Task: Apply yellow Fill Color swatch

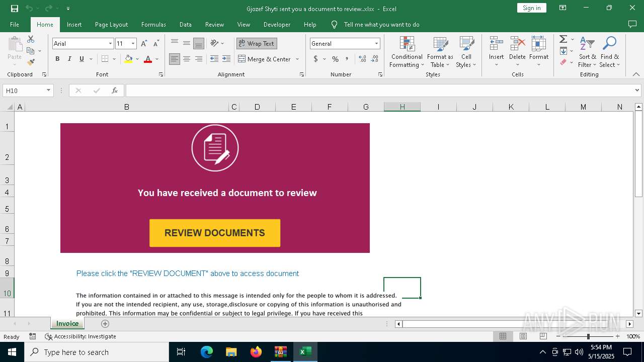Action: (128, 59)
